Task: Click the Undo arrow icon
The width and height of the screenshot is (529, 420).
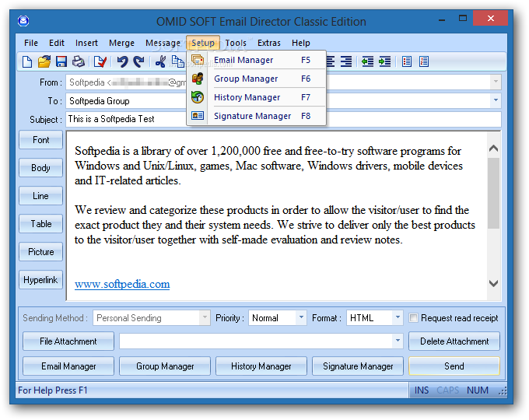Action: point(122,61)
